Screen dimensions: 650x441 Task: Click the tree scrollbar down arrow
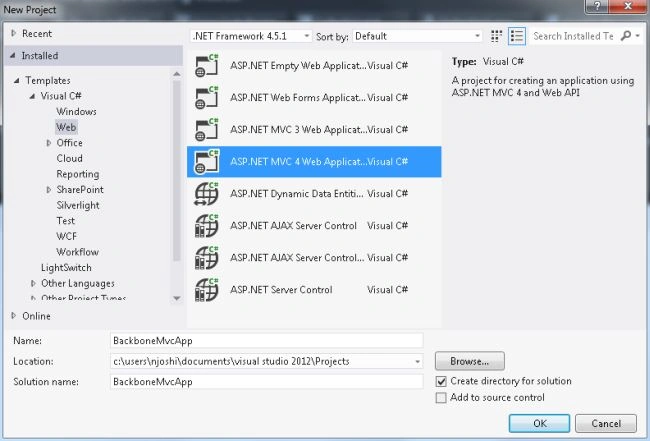[177, 298]
